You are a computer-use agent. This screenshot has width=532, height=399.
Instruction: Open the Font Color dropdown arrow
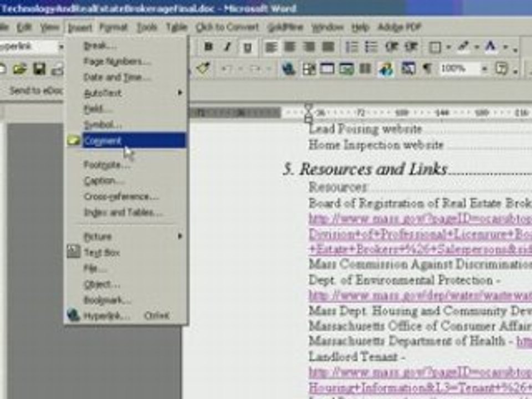tap(505, 48)
